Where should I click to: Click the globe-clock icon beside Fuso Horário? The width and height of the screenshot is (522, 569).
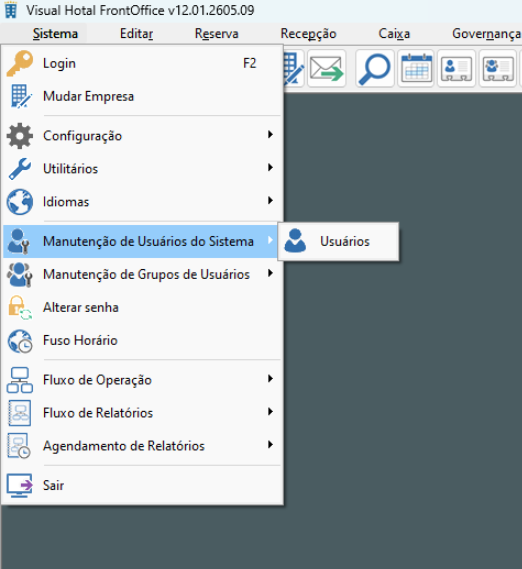[20, 341]
